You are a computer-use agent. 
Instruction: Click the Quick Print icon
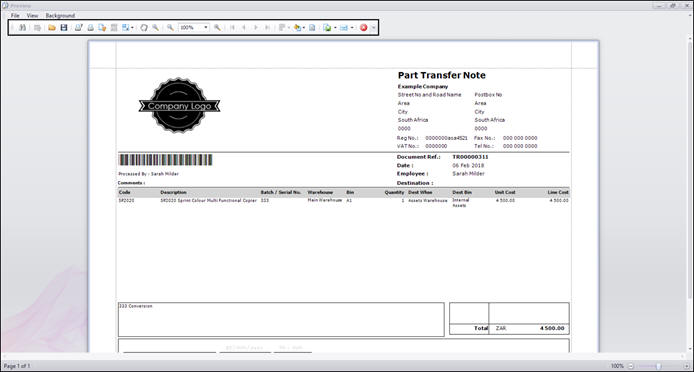(90, 27)
